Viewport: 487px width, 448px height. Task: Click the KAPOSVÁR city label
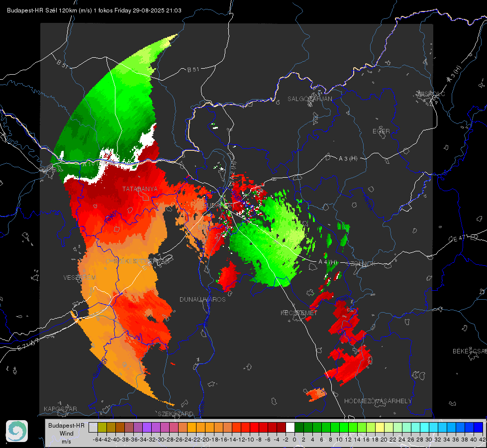pyautogui.click(x=60, y=409)
